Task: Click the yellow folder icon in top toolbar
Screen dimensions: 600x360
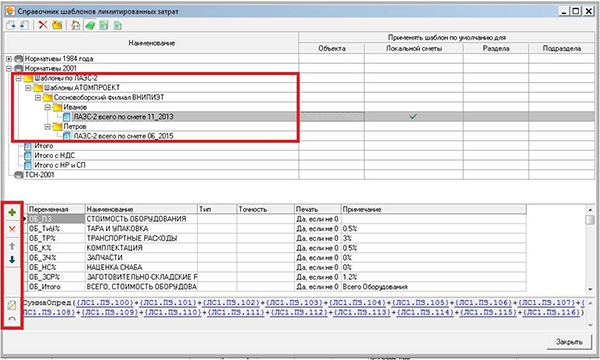Action: tap(57, 25)
